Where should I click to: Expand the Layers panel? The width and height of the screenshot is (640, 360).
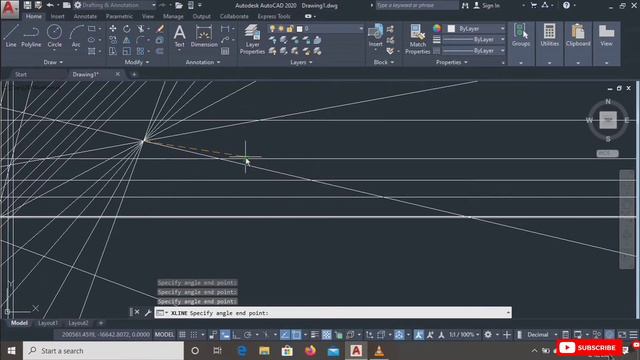coord(301,62)
